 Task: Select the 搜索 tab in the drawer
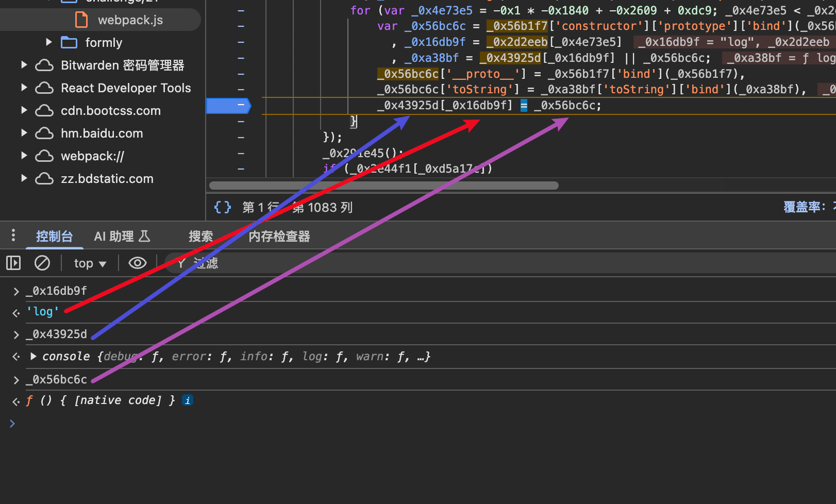click(x=200, y=237)
